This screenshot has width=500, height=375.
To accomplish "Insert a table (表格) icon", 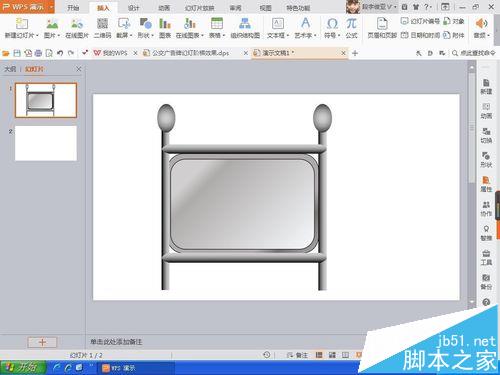I will (x=217, y=24).
